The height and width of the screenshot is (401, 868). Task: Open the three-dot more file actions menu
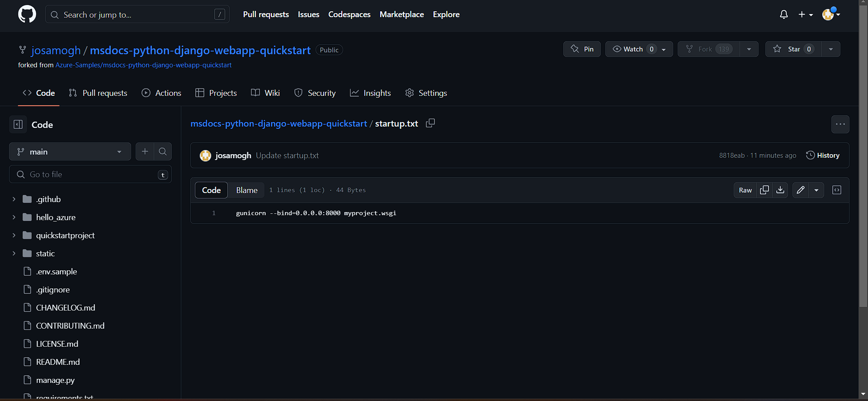840,124
